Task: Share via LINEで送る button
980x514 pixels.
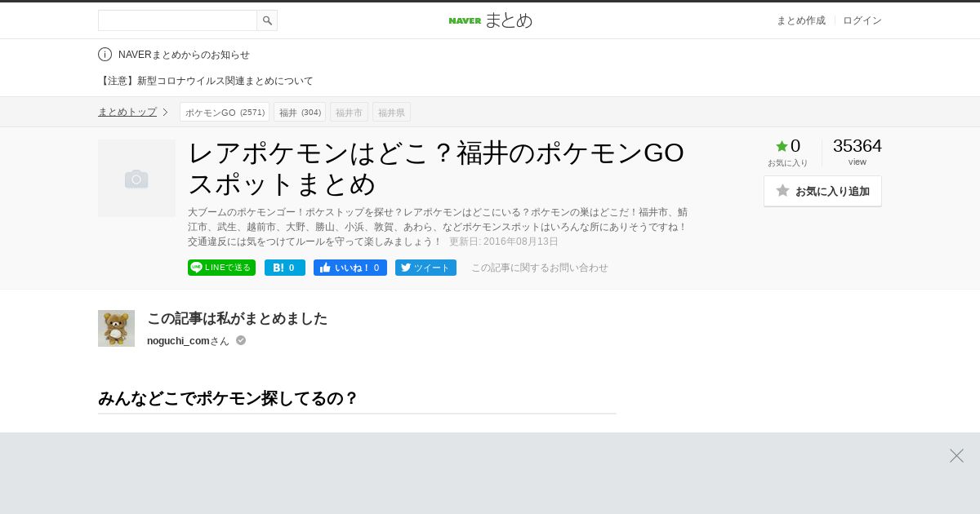Action: tap(221, 268)
